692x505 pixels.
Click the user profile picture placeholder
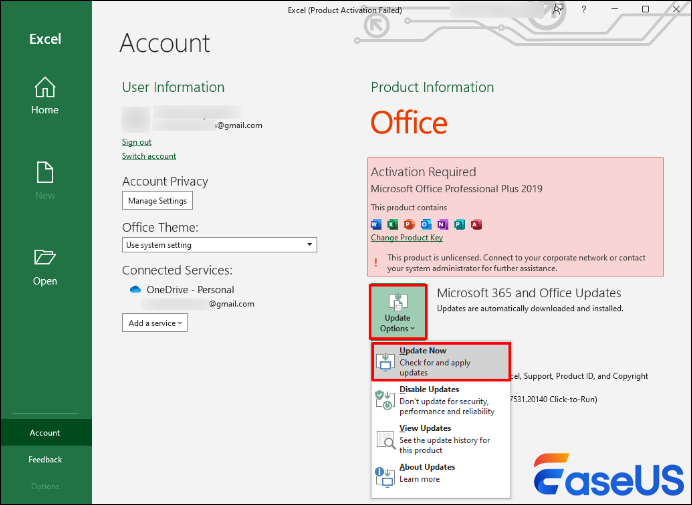coord(135,119)
